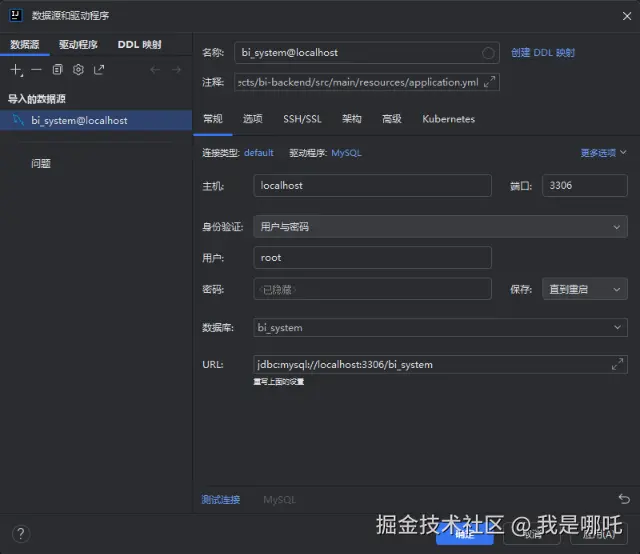The image size is (640, 554).
Task: Click the 测试连接 link
Action: (220, 499)
